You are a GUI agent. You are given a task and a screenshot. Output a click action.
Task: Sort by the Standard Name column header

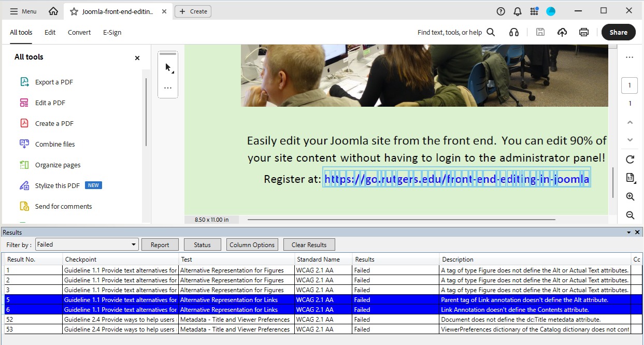tap(324, 260)
